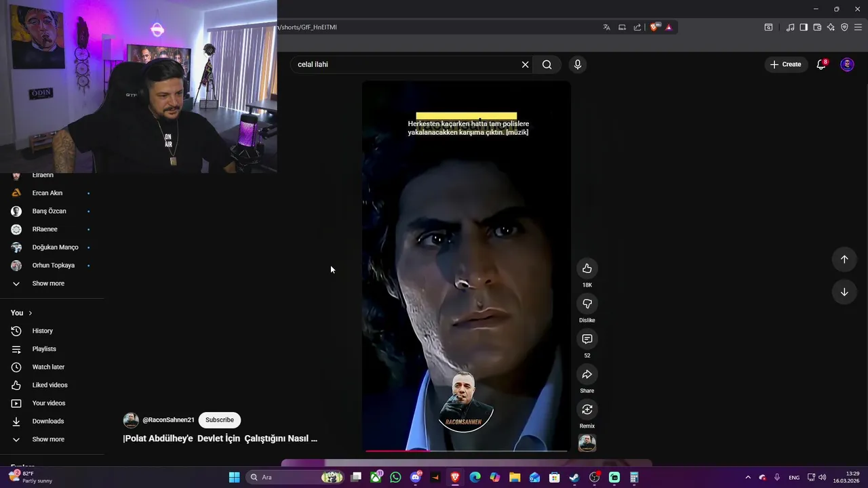The image size is (868, 488).
Task: Open OBS Studio from the taskbar
Action: tap(595, 477)
